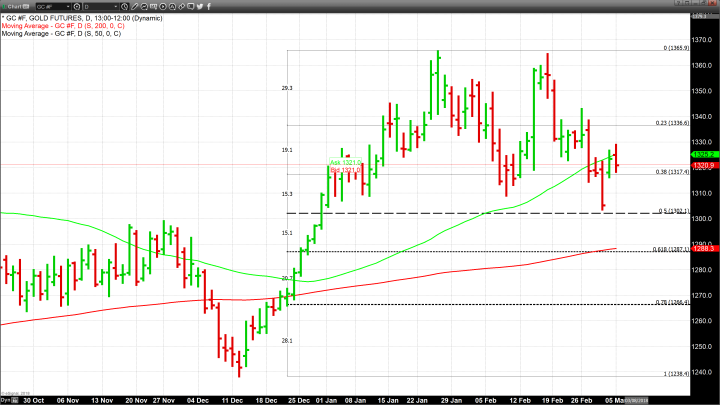Click the red 200-period Moving Average label
This screenshot has width=720, height=405.
click(x=62, y=26)
